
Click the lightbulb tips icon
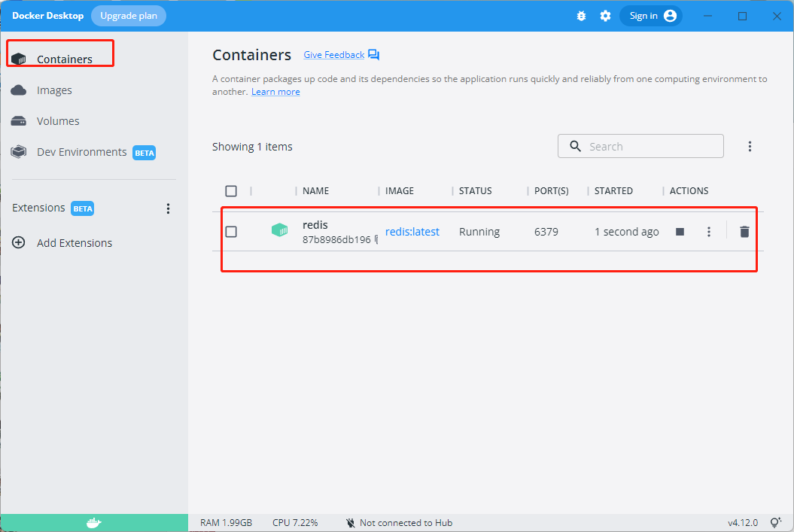(x=775, y=522)
